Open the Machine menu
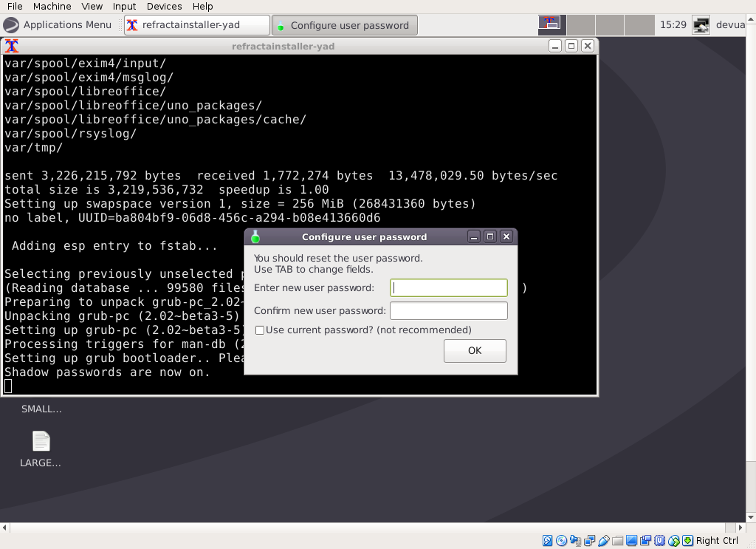The width and height of the screenshot is (756, 549). pos(52,6)
